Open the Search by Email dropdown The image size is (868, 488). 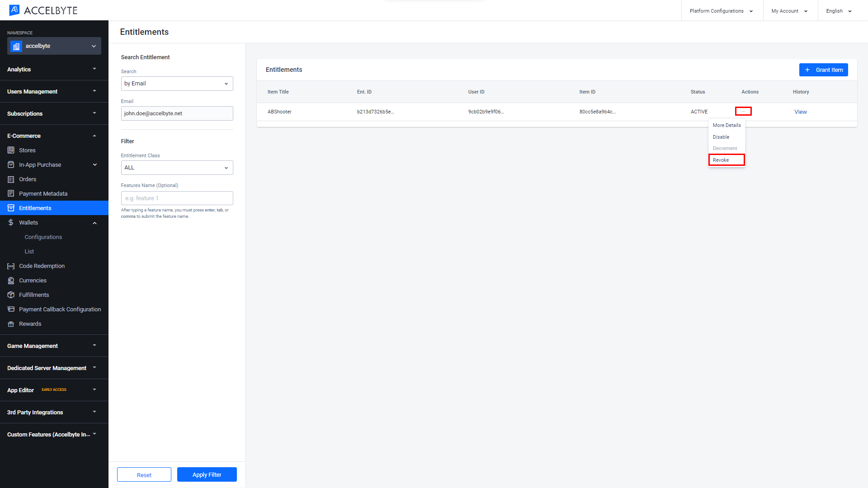point(176,83)
